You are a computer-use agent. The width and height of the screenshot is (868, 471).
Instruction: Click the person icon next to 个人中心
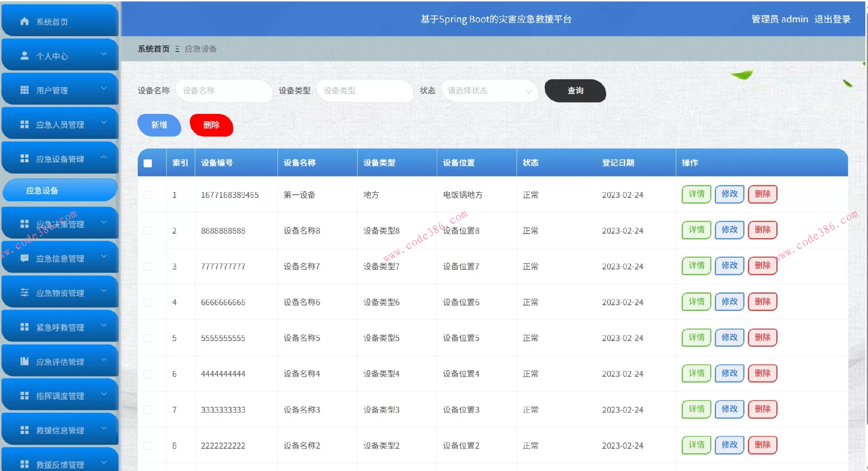tap(24, 55)
